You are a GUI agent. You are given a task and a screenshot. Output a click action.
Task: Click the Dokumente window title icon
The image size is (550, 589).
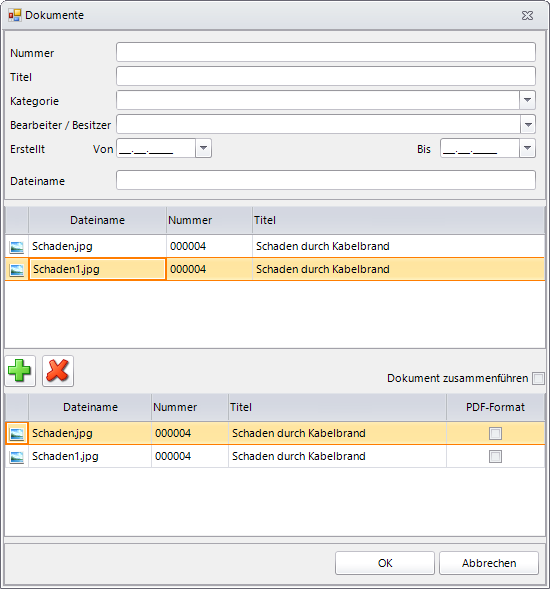coord(15,15)
